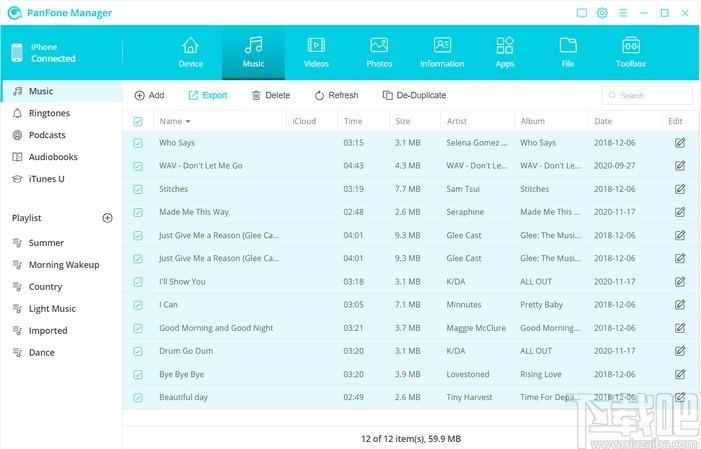Switch to the File tab
The height and width of the screenshot is (449, 701).
coord(568,53)
